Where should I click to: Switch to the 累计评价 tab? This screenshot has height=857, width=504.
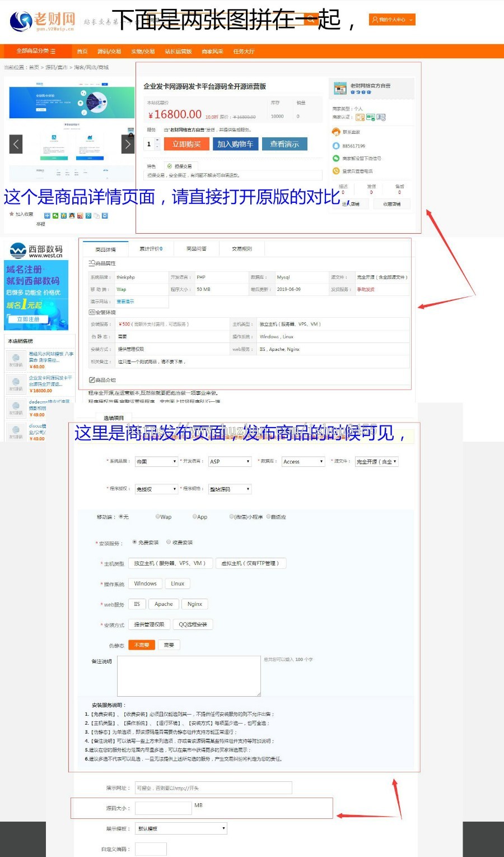click(150, 248)
